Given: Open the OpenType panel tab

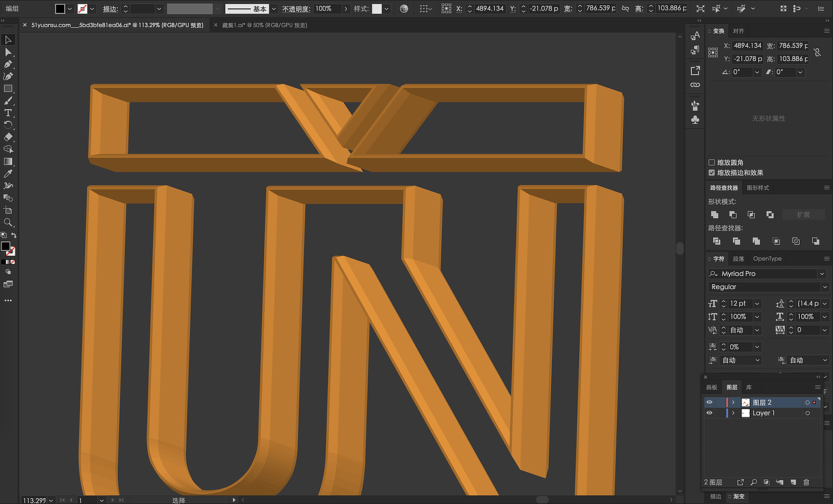Looking at the screenshot, I should pyautogui.click(x=767, y=259).
